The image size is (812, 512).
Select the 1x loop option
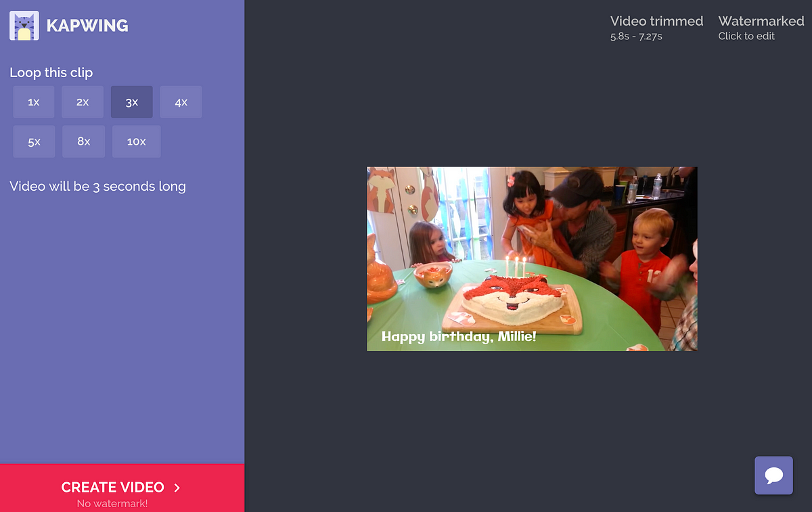tap(34, 102)
